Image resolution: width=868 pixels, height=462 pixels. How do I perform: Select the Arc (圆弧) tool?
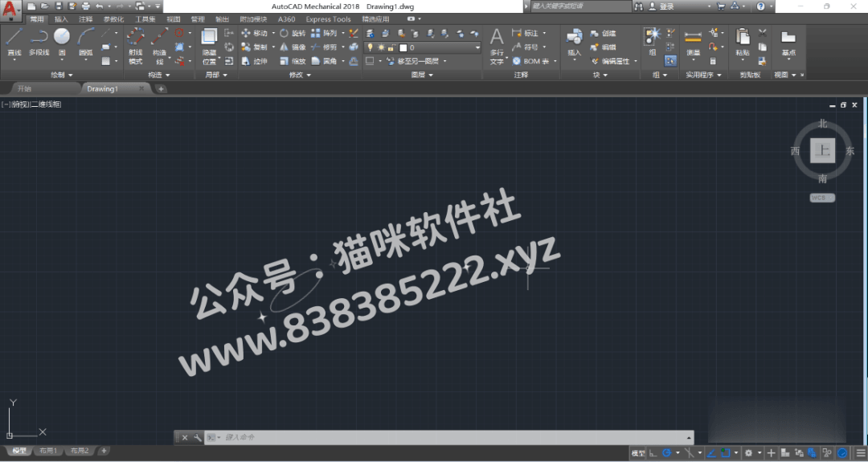point(86,42)
